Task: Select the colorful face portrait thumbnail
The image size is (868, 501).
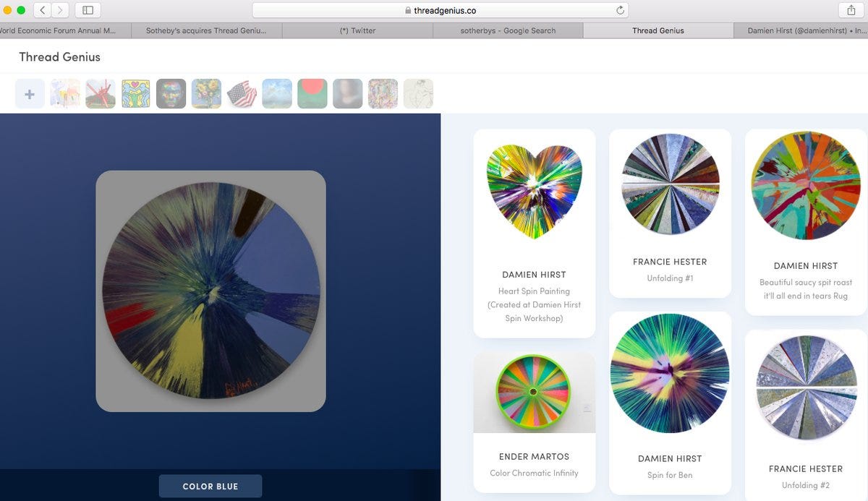Action: click(171, 94)
